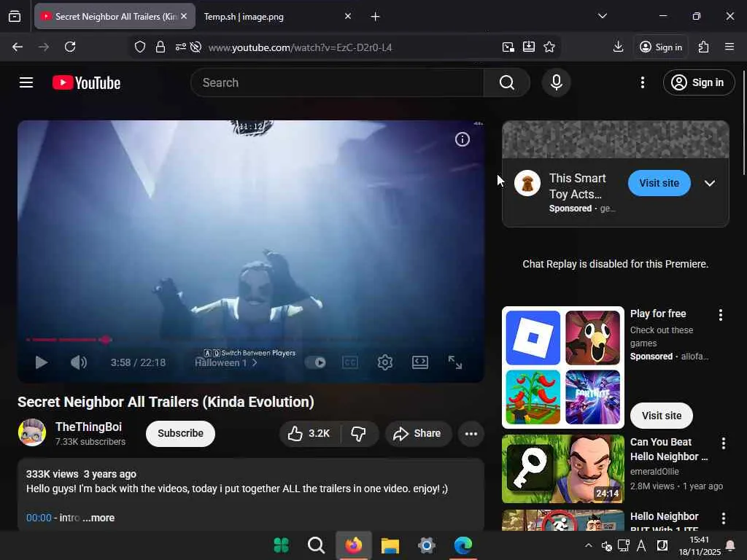Close the Temp.sh tab

pos(348,16)
